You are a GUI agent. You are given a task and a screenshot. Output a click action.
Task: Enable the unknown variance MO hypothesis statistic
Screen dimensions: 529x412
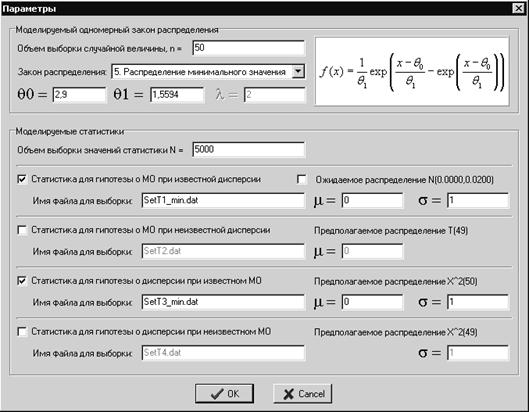[x=22, y=230]
